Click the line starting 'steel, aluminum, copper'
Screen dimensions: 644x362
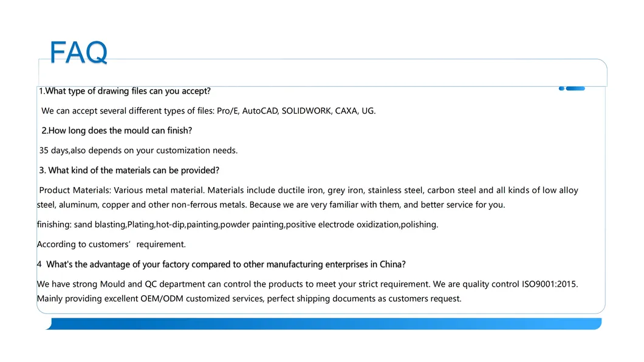(270, 205)
